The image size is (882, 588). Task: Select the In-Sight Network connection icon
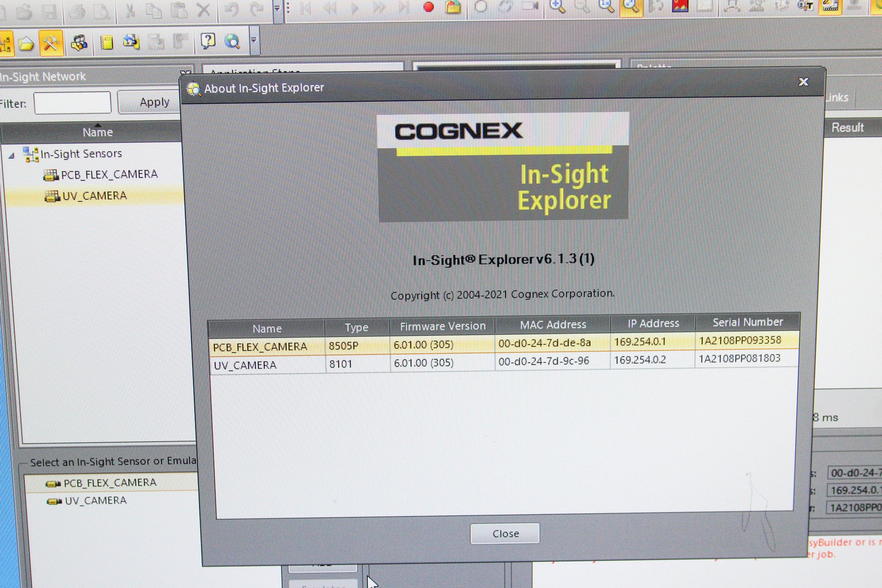coord(6,42)
